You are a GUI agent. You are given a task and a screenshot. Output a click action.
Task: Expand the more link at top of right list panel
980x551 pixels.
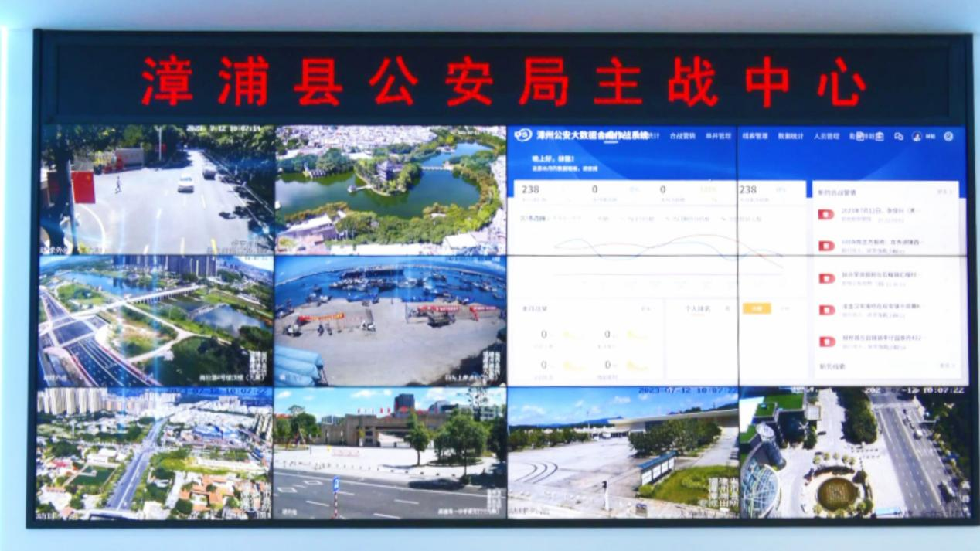pos(944,192)
